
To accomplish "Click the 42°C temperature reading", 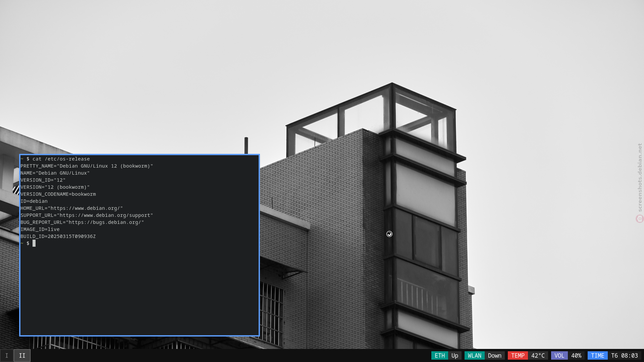I will 538,356.
